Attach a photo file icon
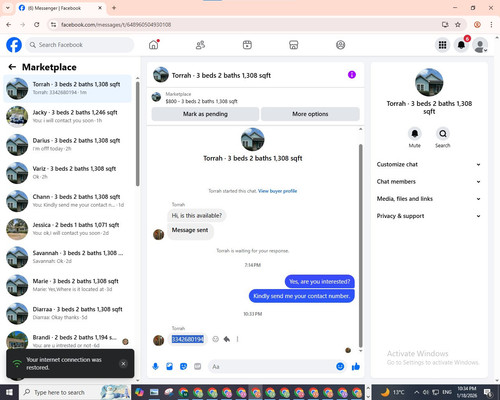Image resolution: width=500 pixels, height=400 pixels. [x=169, y=367]
